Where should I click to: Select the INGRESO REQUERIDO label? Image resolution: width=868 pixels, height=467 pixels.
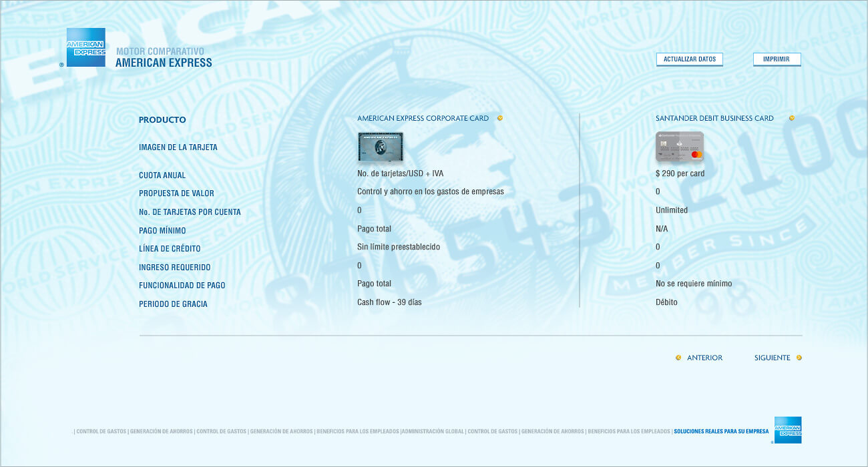click(175, 268)
